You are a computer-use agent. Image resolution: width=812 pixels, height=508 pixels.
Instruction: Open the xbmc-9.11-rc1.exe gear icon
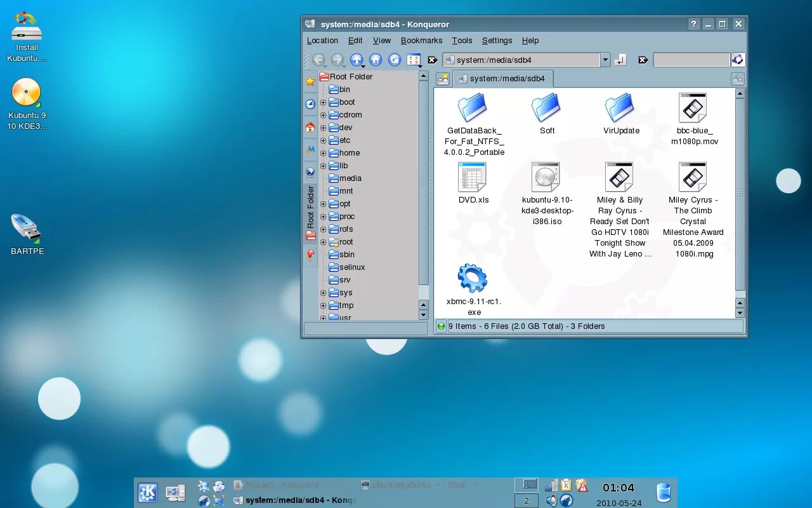point(473,278)
